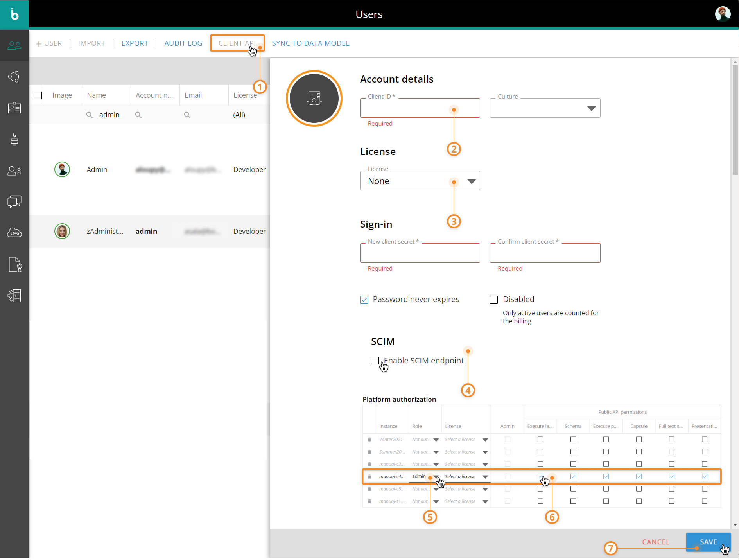Viewport: 739px width, 560px height.
Task: Click the Board logo in top-left corner
Action: pos(14,14)
